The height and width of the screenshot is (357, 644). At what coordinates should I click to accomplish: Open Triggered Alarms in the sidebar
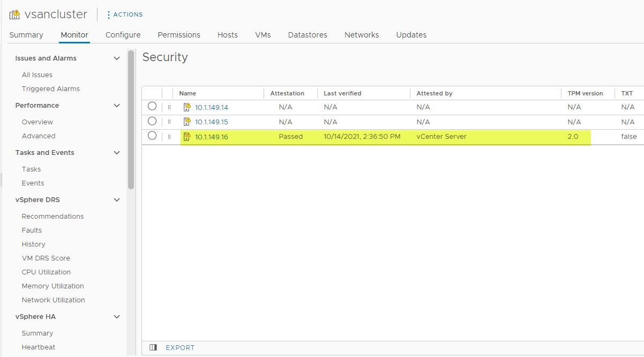[51, 89]
